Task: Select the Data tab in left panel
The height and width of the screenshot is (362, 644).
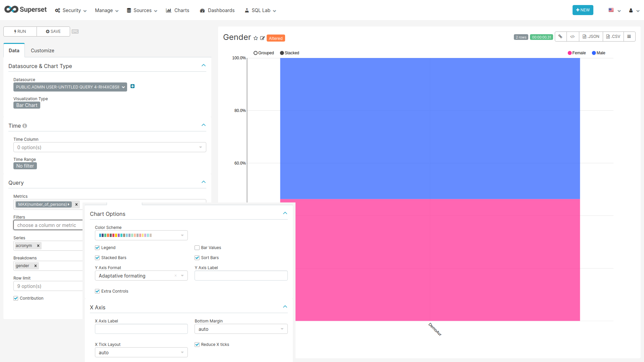Action: [14, 50]
